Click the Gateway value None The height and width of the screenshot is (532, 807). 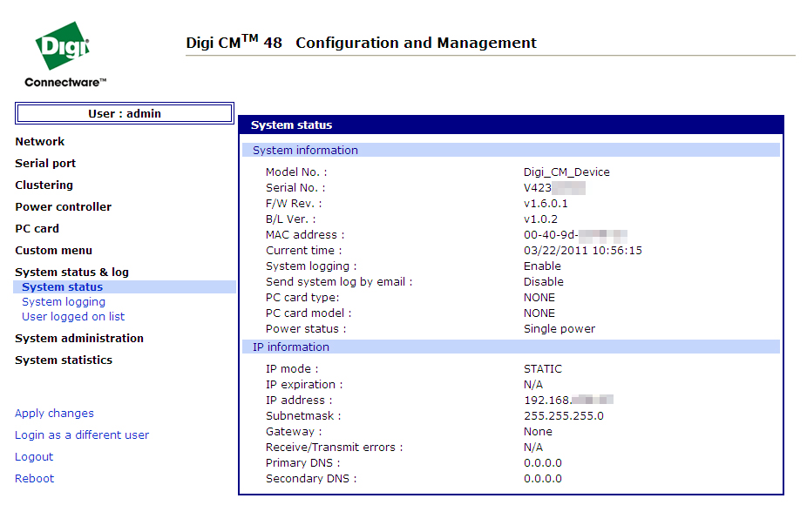click(538, 432)
